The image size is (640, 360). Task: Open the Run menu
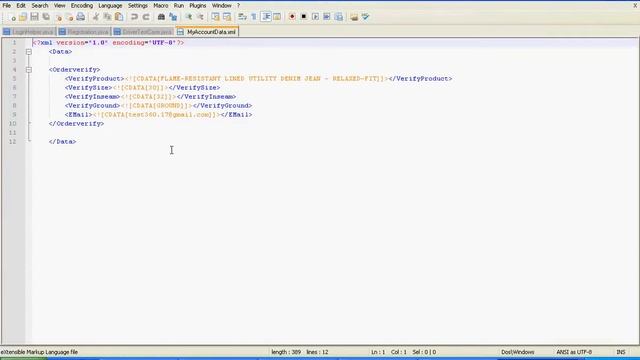pos(178,5)
